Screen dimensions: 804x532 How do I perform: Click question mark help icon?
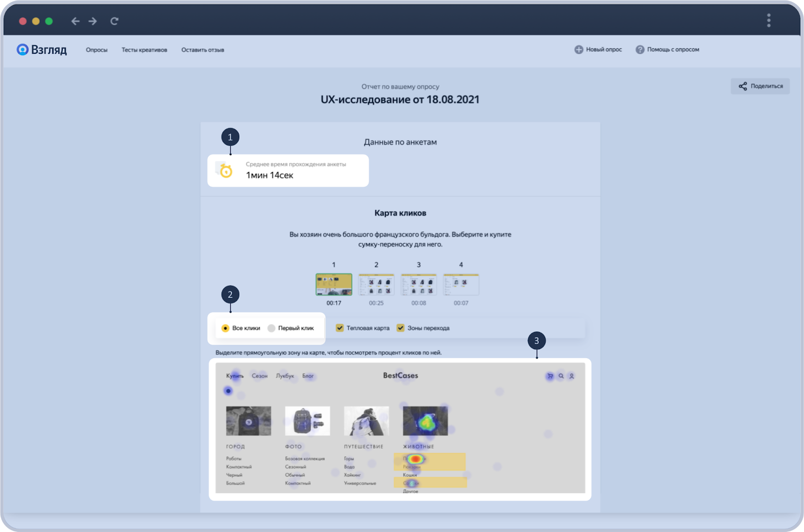coord(640,49)
